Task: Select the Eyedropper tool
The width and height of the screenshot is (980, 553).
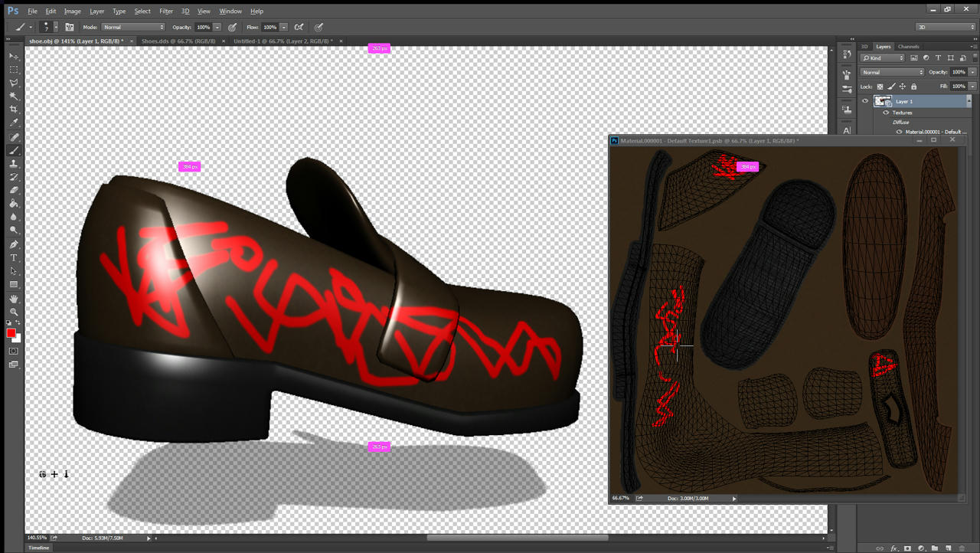Action: (14, 123)
